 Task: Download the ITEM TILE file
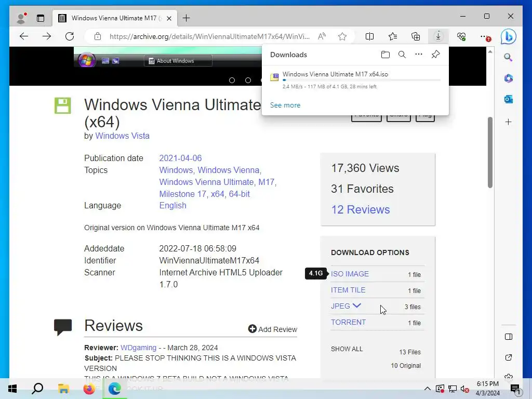pos(348,290)
